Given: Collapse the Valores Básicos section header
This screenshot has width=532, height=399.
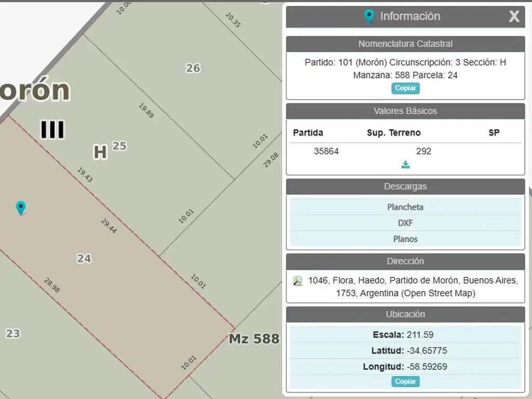Looking at the screenshot, I should pyautogui.click(x=405, y=111).
